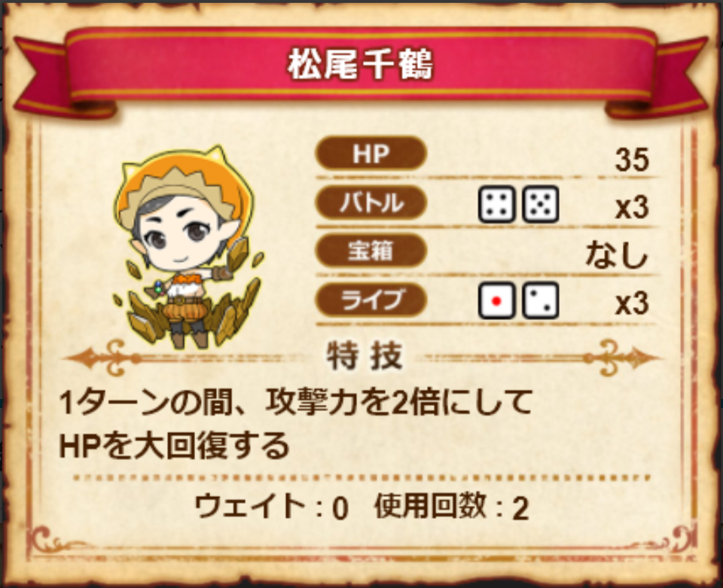Click the なし treasure value
The image size is (723, 588).
tap(617, 254)
